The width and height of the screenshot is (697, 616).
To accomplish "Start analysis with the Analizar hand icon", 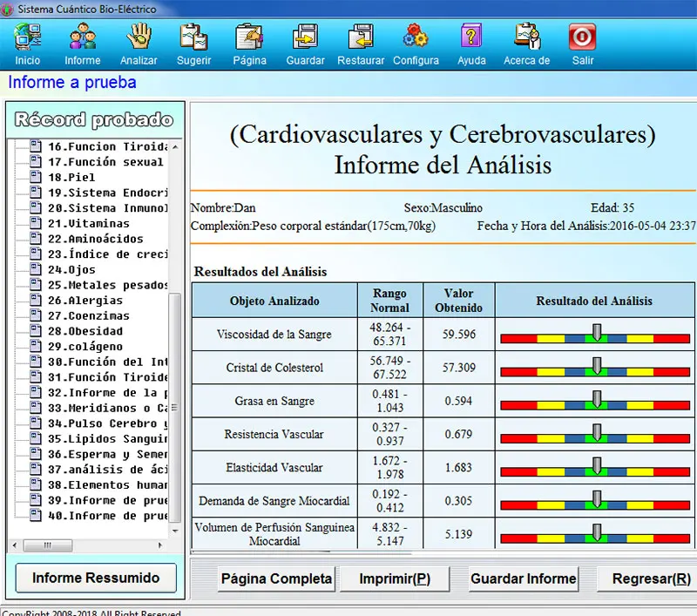I will point(139,38).
